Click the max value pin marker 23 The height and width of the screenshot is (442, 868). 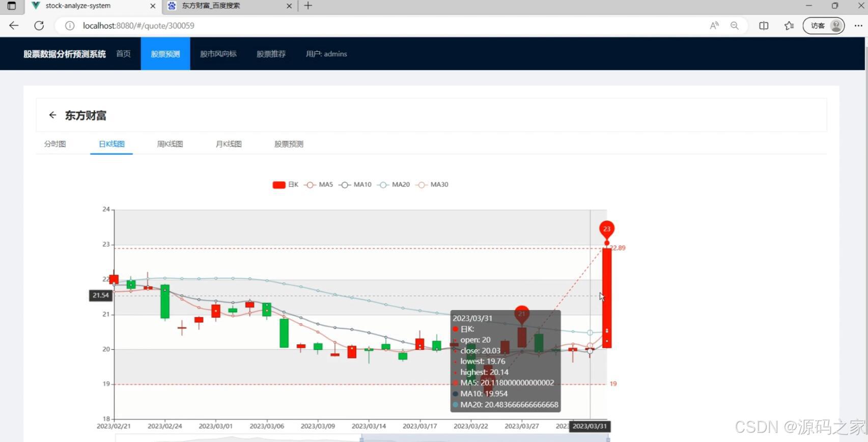606,230
